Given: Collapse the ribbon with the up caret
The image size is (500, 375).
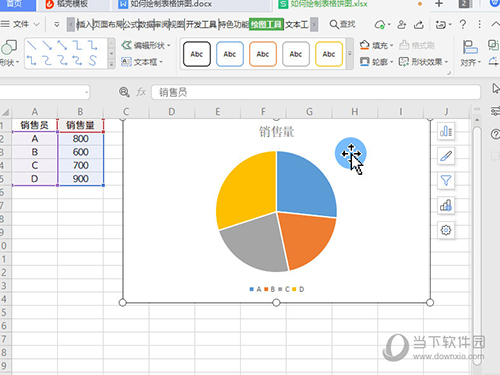Looking at the screenshot, I should coord(495,24).
